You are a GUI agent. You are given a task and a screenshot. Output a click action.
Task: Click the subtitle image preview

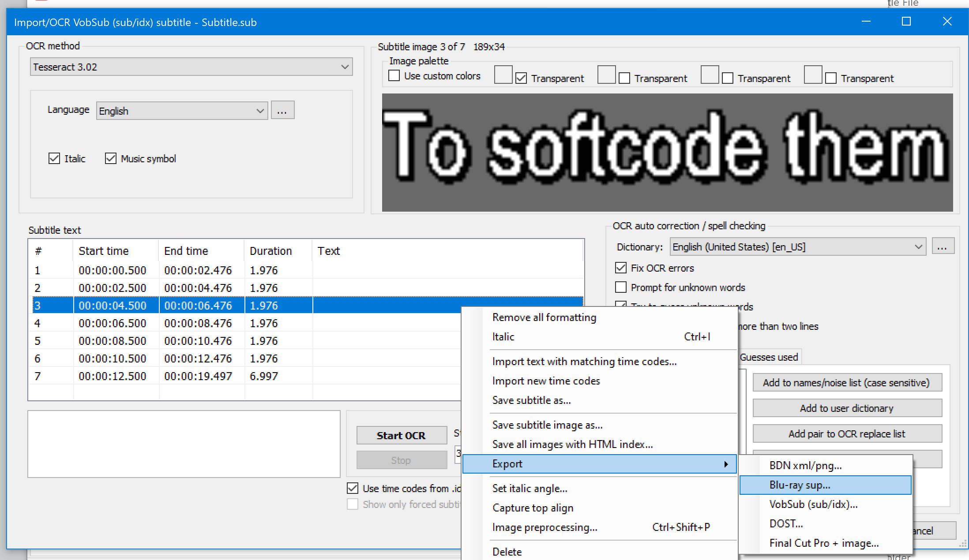[667, 152]
